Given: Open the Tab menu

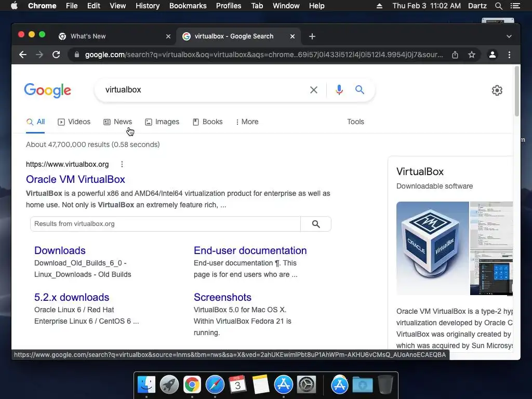Looking at the screenshot, I should [x=257, y=6].
